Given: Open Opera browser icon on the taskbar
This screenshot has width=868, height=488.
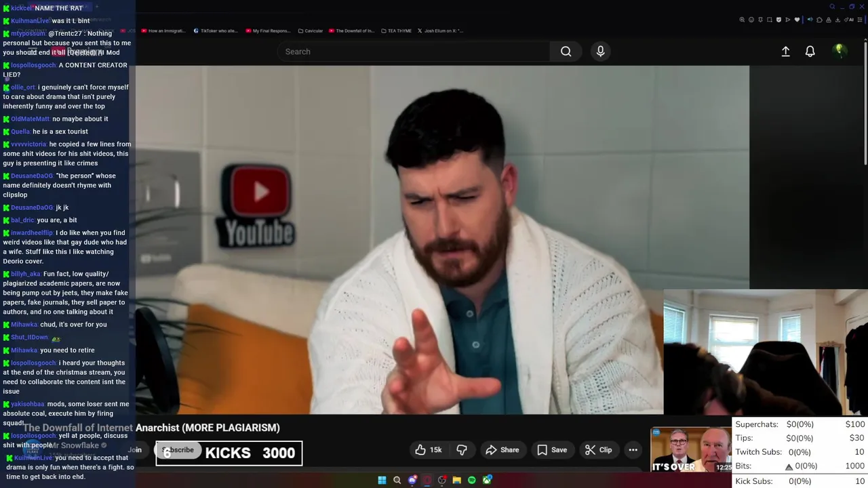Looking at the screenshot, I should (x=427, y=480).
